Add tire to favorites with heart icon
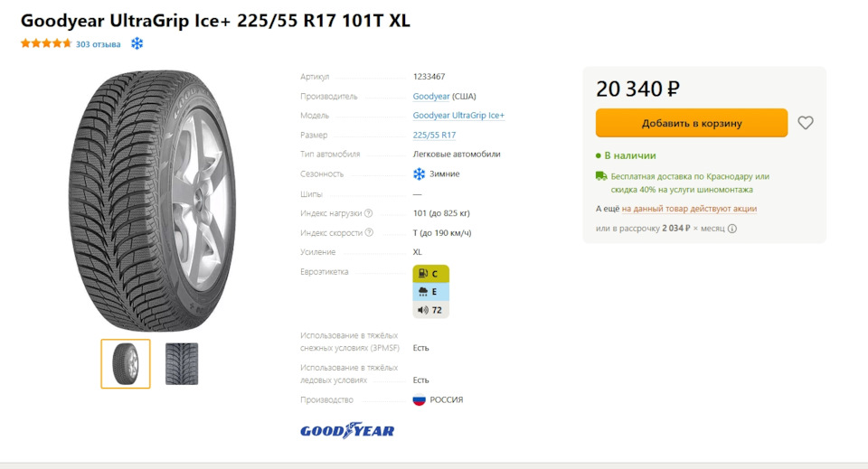This screenshot has width=868, height=469. (x=806, y=123)
